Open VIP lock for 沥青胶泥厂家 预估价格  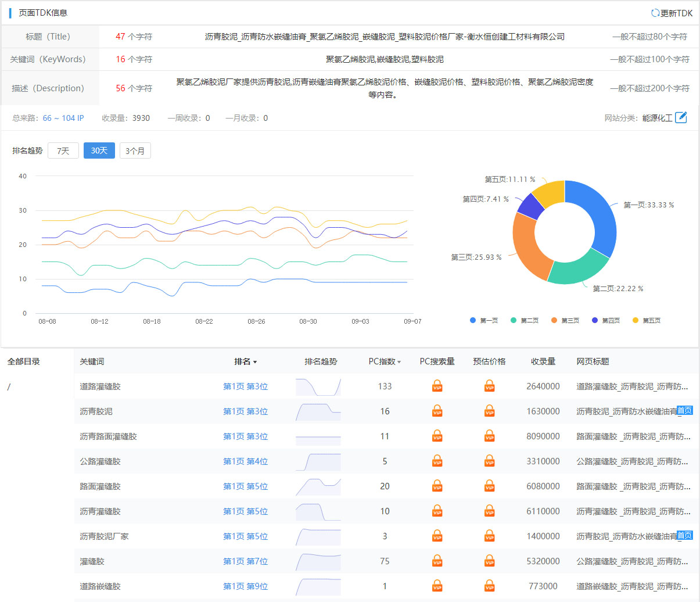[489, 536]
